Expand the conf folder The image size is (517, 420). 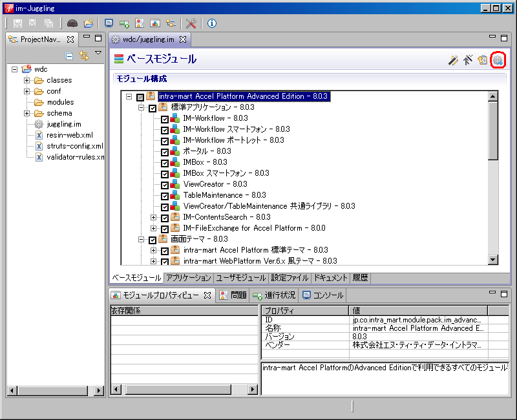click(26, 91)
